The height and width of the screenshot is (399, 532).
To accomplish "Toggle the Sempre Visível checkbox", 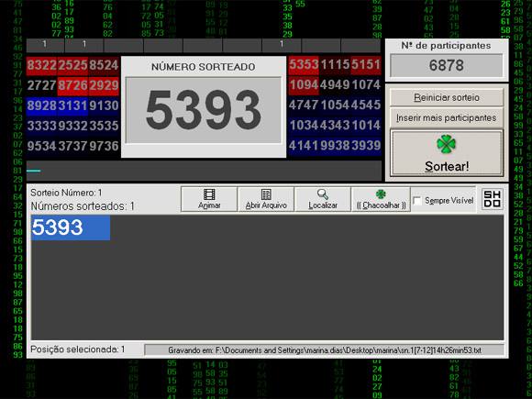I will [x=417, y=201].
